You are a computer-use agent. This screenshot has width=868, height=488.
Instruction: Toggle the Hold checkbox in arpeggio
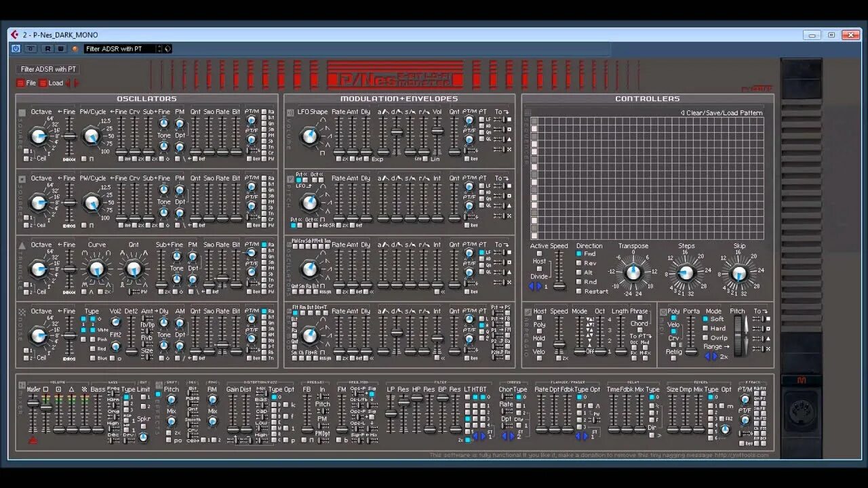click(538, 344)
